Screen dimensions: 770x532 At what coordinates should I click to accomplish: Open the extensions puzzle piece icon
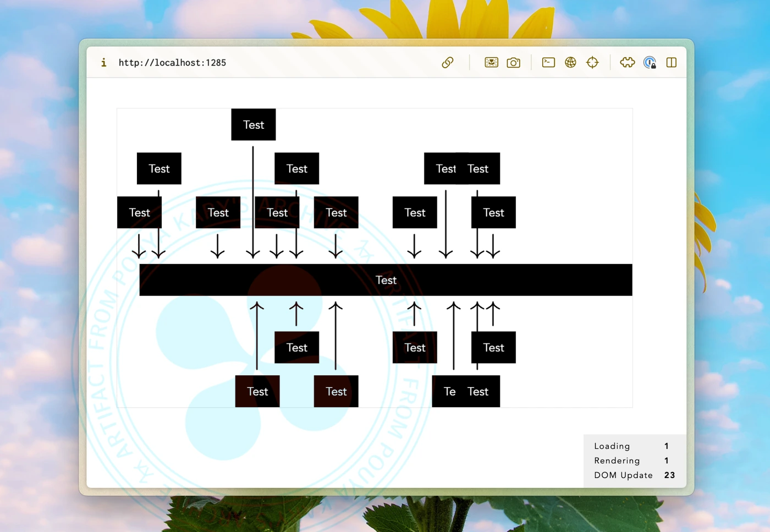[x=627, y=63]
